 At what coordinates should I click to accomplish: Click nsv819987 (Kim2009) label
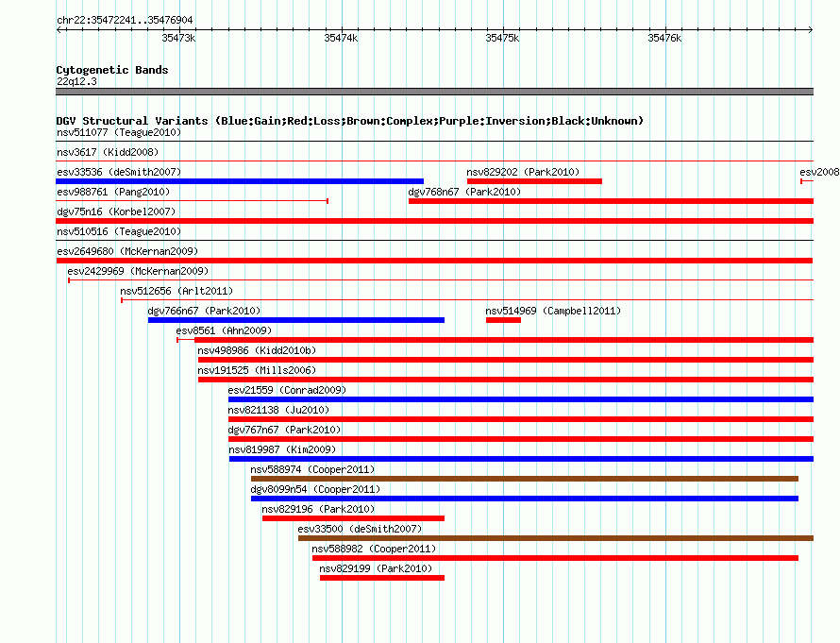282,449
